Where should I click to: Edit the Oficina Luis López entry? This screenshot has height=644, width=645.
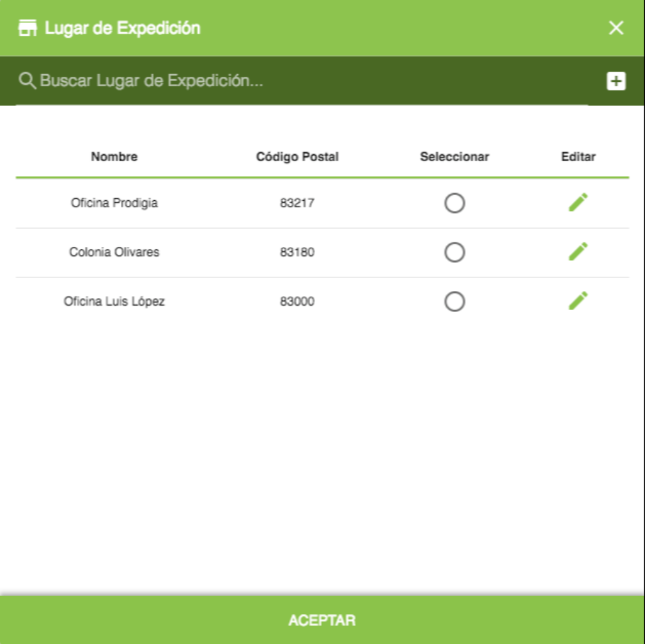coord(578,301)
